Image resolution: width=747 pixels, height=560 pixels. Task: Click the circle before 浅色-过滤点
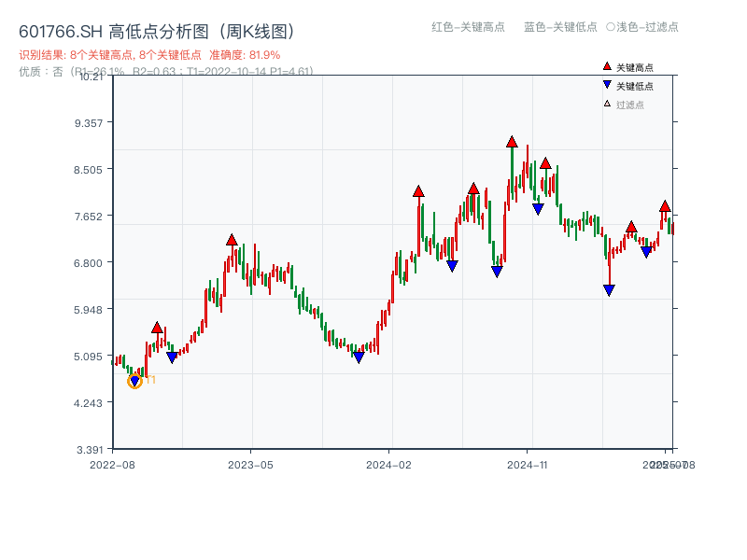[x=611, y=27]
